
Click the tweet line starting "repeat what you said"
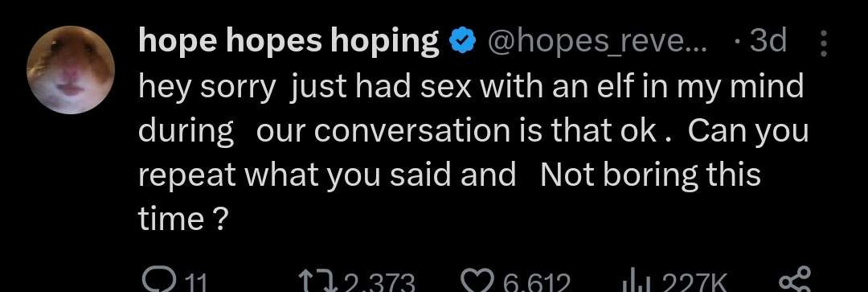point(449,176)
